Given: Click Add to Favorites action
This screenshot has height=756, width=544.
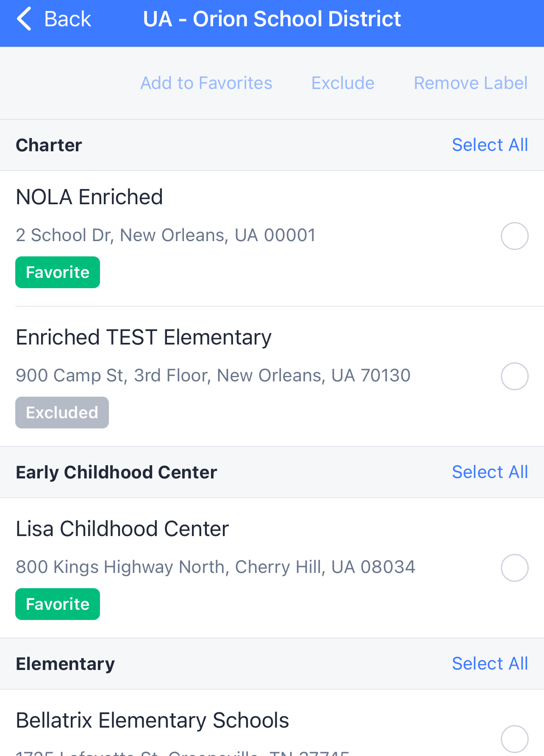Looking at the screenshot, I should tap(206, 83).
